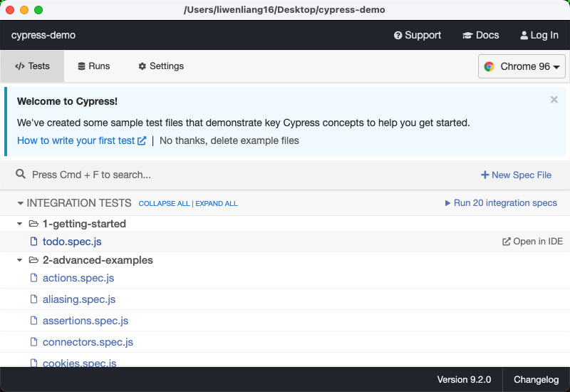Focus the spec search field
570x392 pixels.
[240, 175]
